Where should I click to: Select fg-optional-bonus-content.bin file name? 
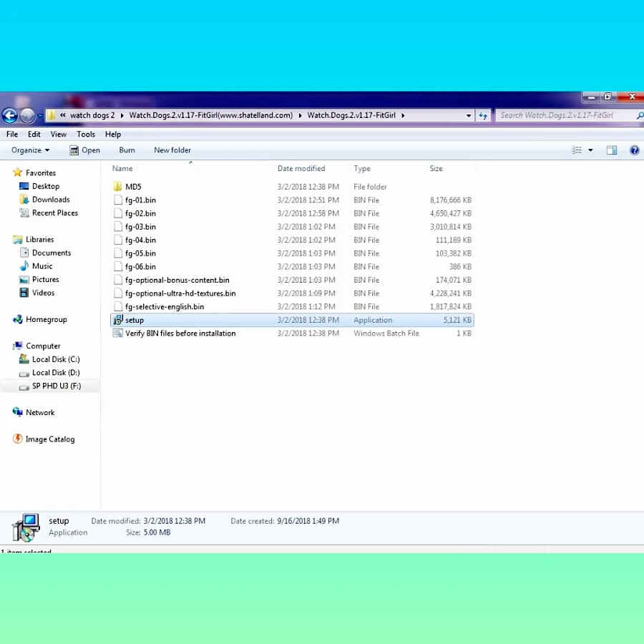pyautogui.click(x=177, y=280)
